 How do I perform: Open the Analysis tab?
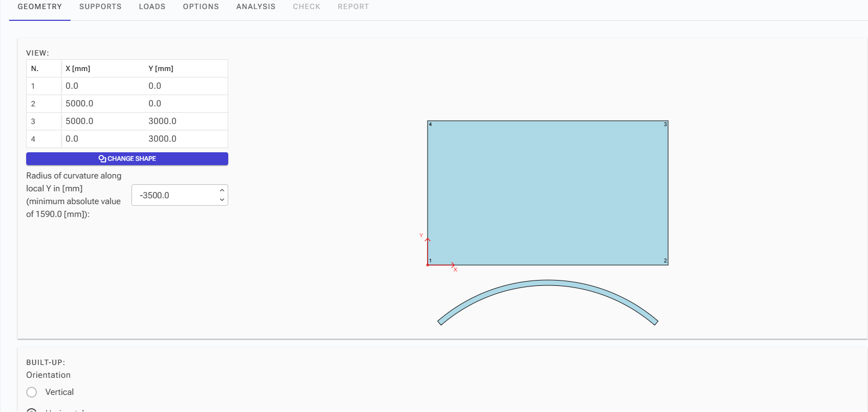(256, 7)
